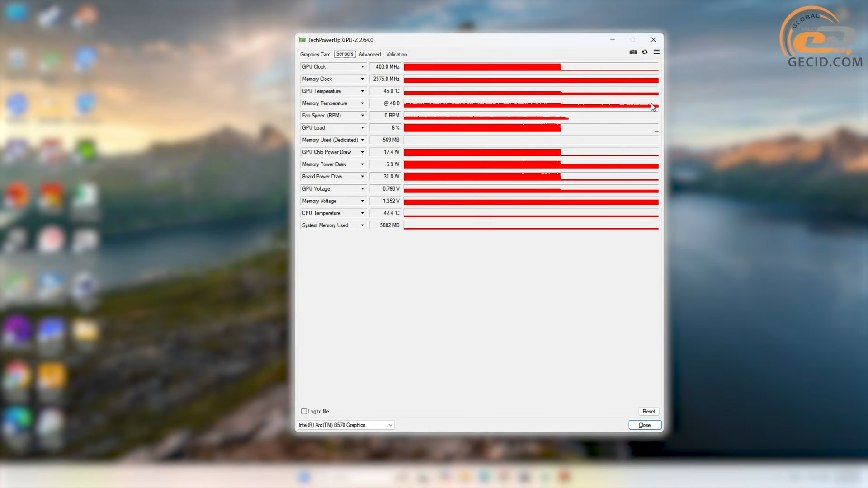Open the Advanced tab
The width and height of the screenshot is (868, 488).
point(369,54)
